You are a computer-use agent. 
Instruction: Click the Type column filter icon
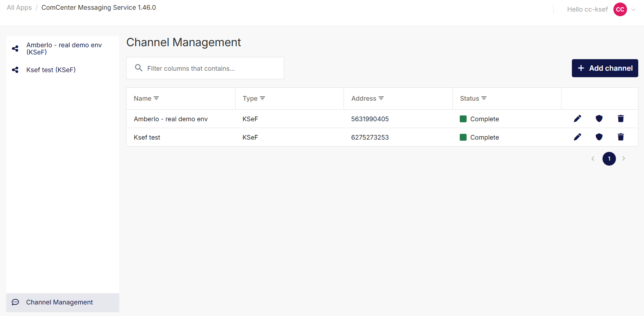pos(263,98)
